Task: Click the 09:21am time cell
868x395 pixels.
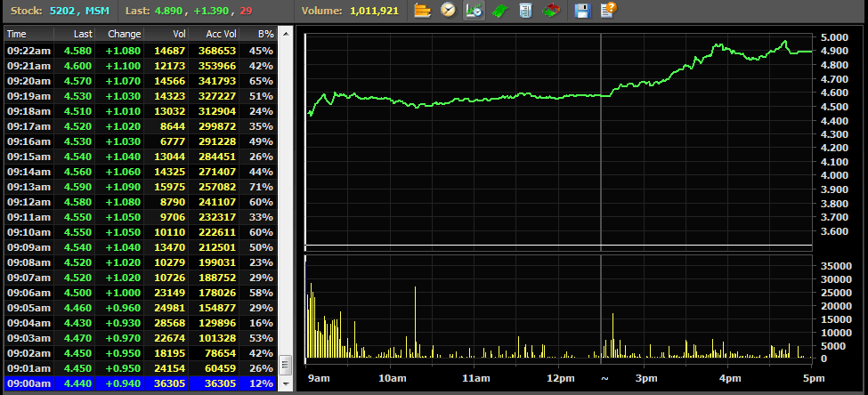Action: 28,66
